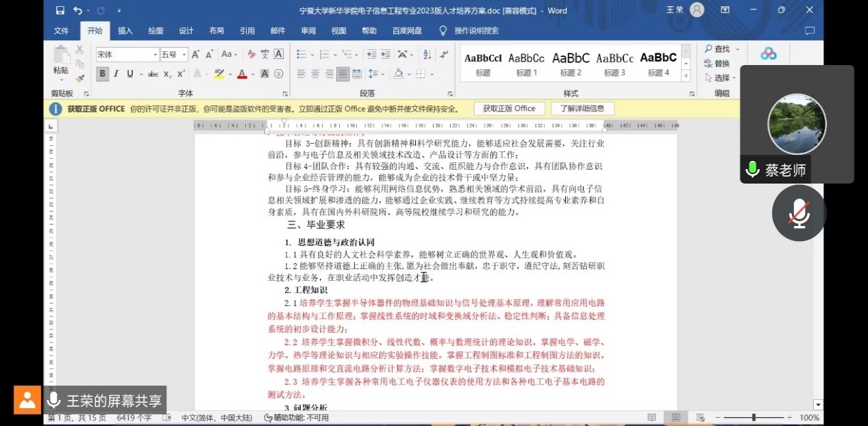Sort paragraphs with the A-Z sort icon
Image resolution: width=868 pixels, height=426 pixels.
point(427,54)
